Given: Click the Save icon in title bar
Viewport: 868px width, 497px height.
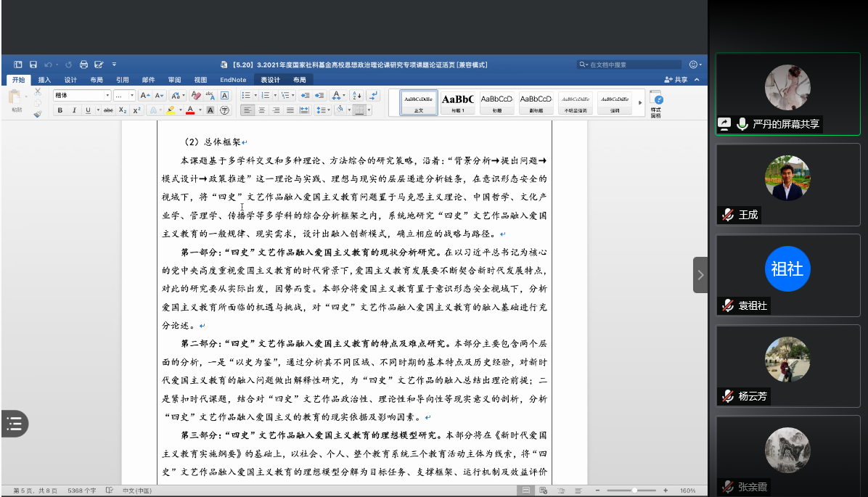Looking at the screenshot, I should click(33, 65).
